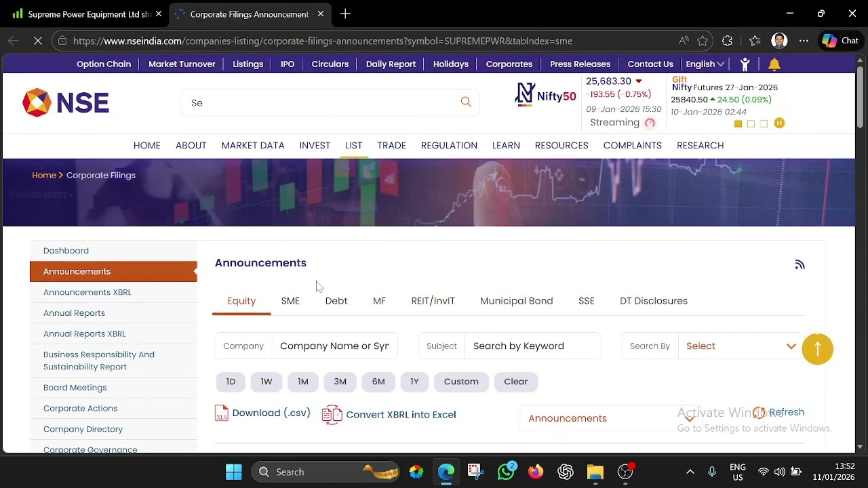Open Corporate Actions in sidebar
This screenshot has width=868, height=488.
[x=80, y=408]
